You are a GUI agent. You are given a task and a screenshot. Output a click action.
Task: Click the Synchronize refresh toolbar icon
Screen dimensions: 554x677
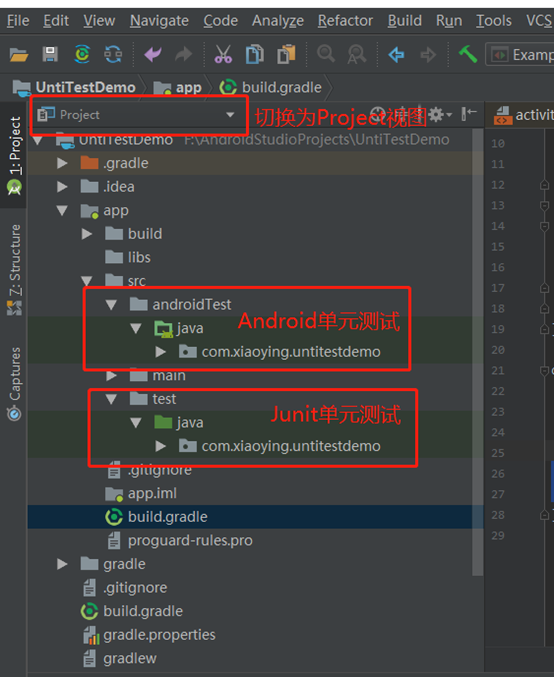point(113,54)
